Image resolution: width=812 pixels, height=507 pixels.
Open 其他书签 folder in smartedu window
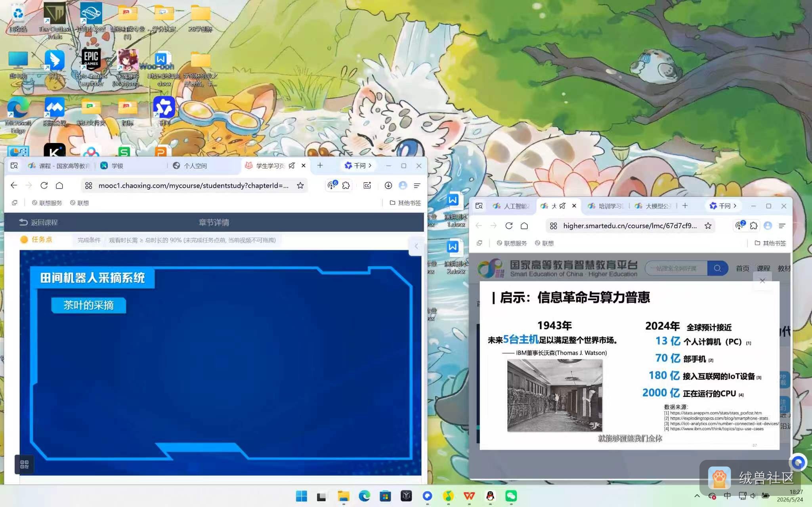pyautogui.click(x=770, y=243)
